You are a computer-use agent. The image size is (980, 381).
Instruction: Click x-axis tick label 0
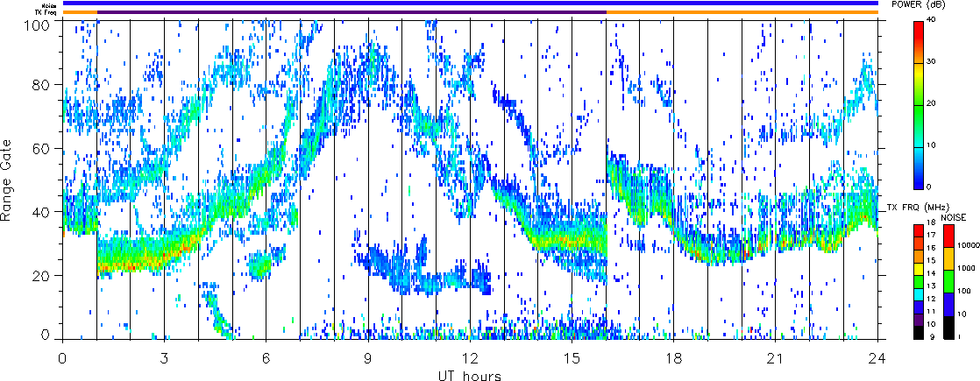click(x=62, y=358)
